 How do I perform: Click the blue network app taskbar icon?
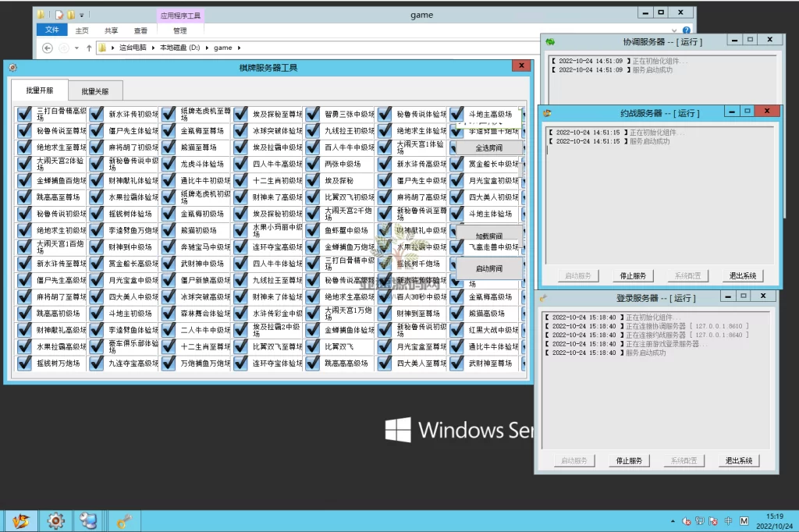(89, 520)
